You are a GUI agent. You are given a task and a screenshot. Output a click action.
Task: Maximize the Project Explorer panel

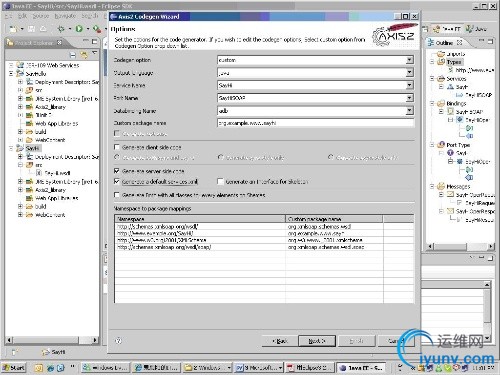[95, 42]
